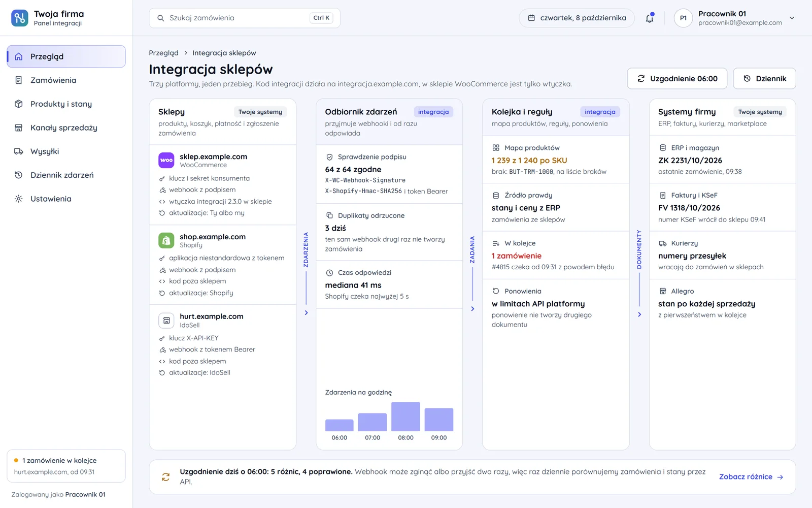Follow the Zobacz różnice link
The width and height of the screenshot is (812, 508).
coord(751,477)
